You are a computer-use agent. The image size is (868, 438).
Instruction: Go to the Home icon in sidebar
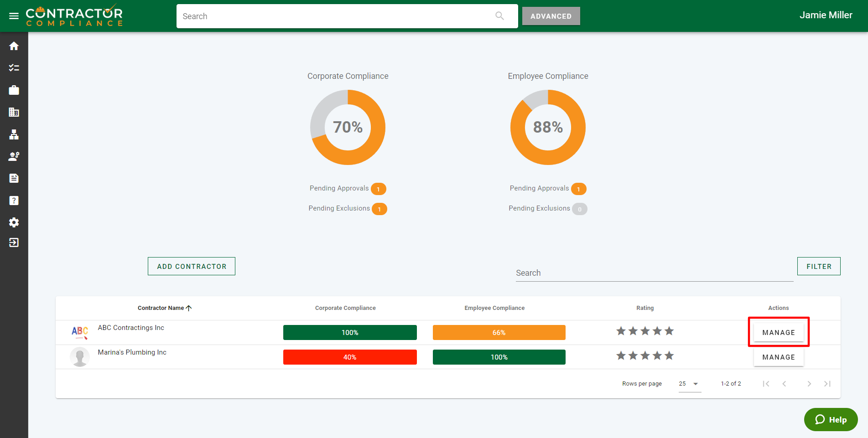14,46
